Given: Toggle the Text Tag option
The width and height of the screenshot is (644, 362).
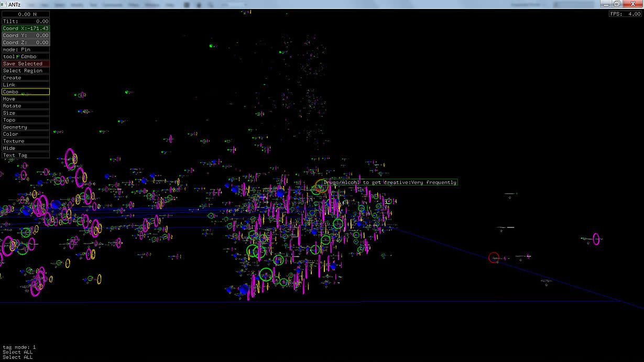Looking at the screenshot, I should [x=26, y=156].
